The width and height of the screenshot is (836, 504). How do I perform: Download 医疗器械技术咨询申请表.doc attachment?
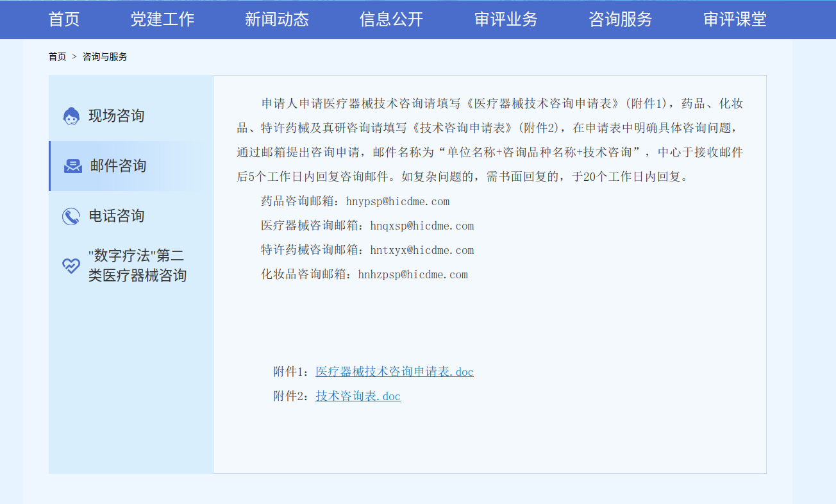pos(394,372)
